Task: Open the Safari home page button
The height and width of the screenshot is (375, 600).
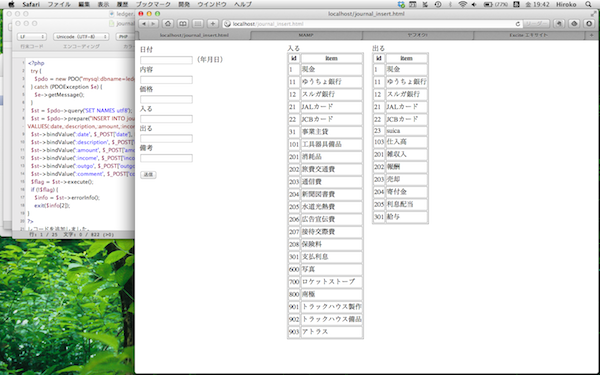Action: coord(168,24)
